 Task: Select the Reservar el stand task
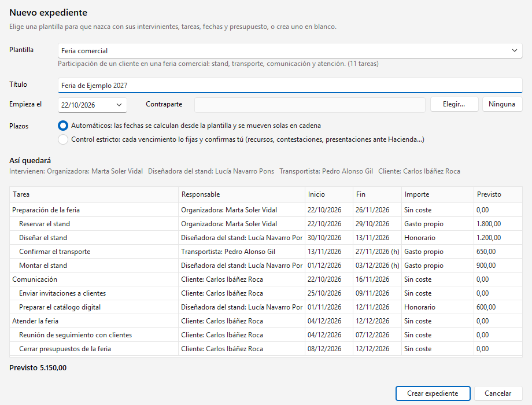(x=266, y=224)
